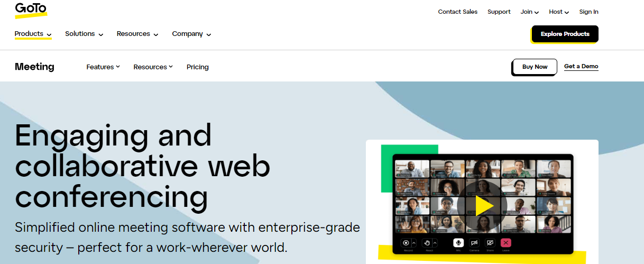Open the Host dropdown

559,12
